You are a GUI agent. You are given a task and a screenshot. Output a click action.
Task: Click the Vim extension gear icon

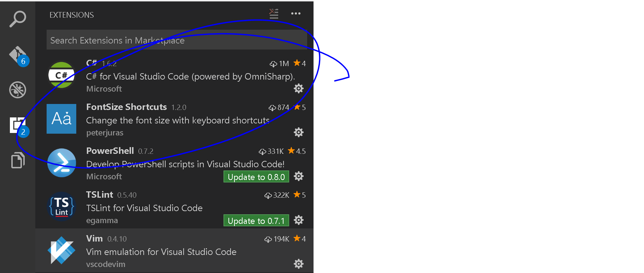[x=299, y=264]
